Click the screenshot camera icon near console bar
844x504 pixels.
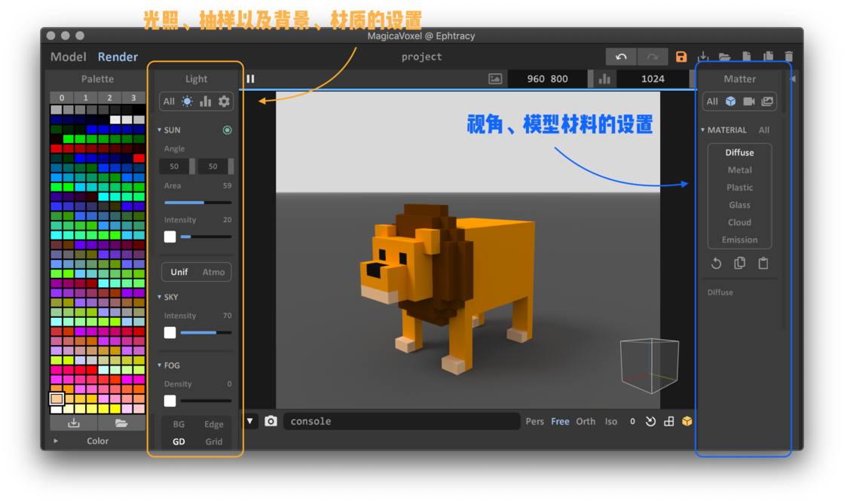271,421
